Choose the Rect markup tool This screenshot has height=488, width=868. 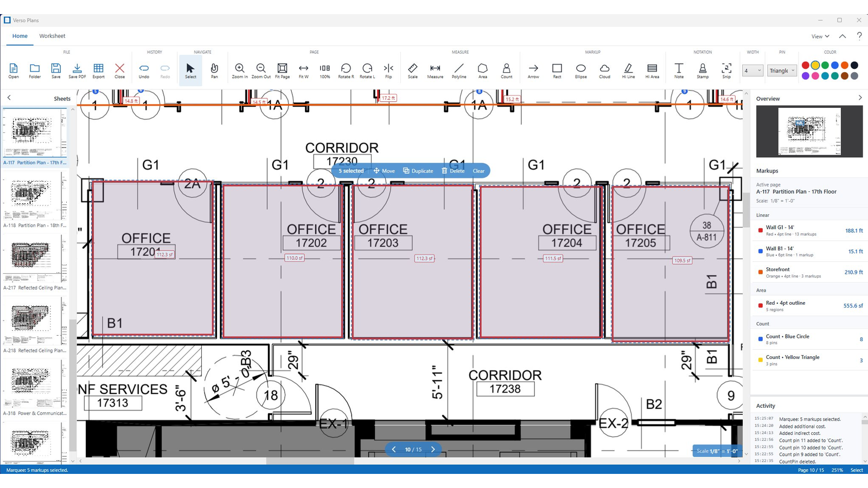[x=557, y=70]
